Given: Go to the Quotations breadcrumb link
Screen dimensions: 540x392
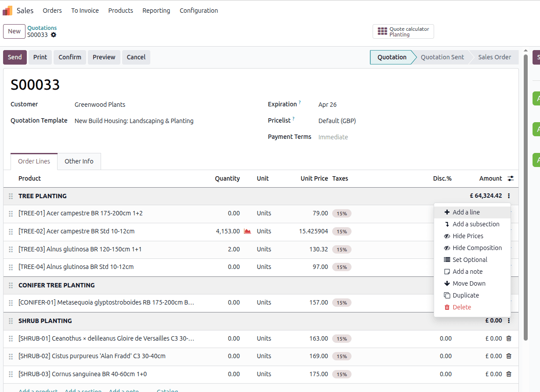Looking at the screenshot, I should tap(42, 28).
